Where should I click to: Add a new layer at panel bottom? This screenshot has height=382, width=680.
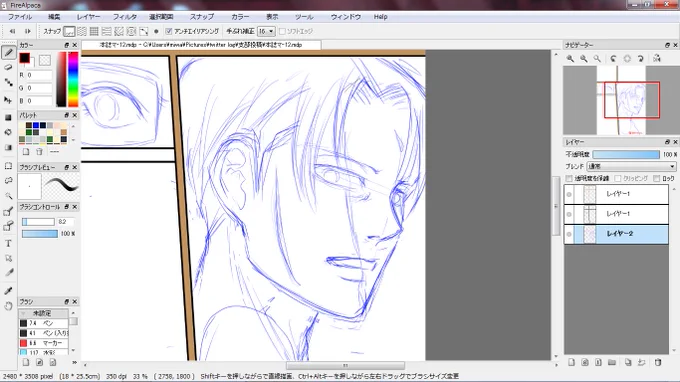click(571, 362)
